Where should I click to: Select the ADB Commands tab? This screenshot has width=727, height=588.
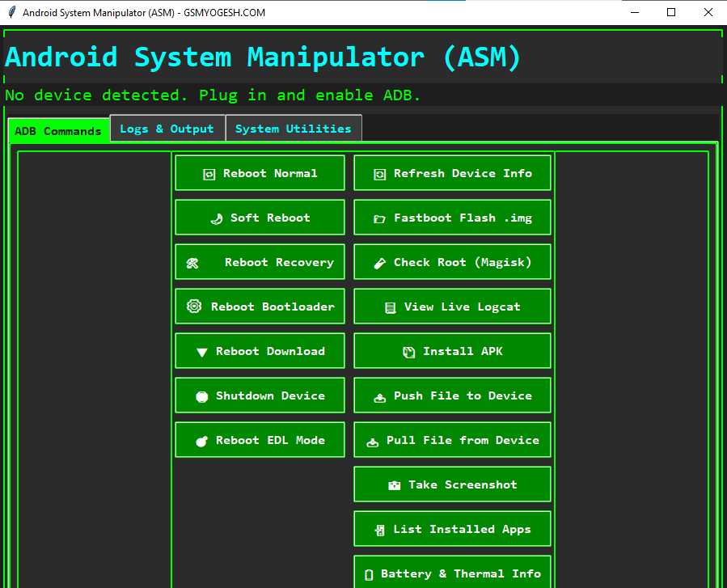pos(57,130)
